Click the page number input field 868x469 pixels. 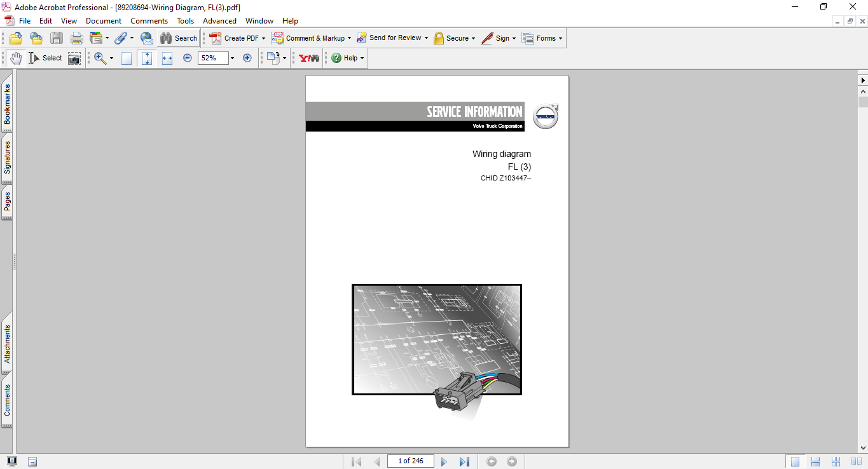point(410,461)
